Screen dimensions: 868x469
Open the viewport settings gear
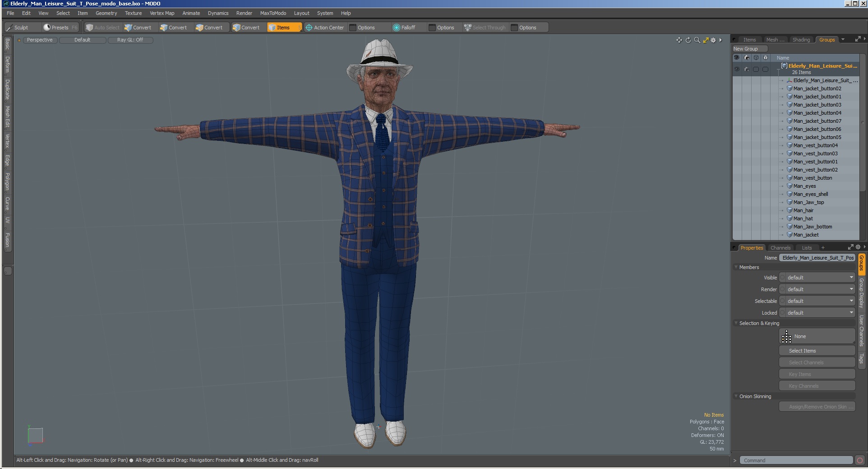click(713, 40)
